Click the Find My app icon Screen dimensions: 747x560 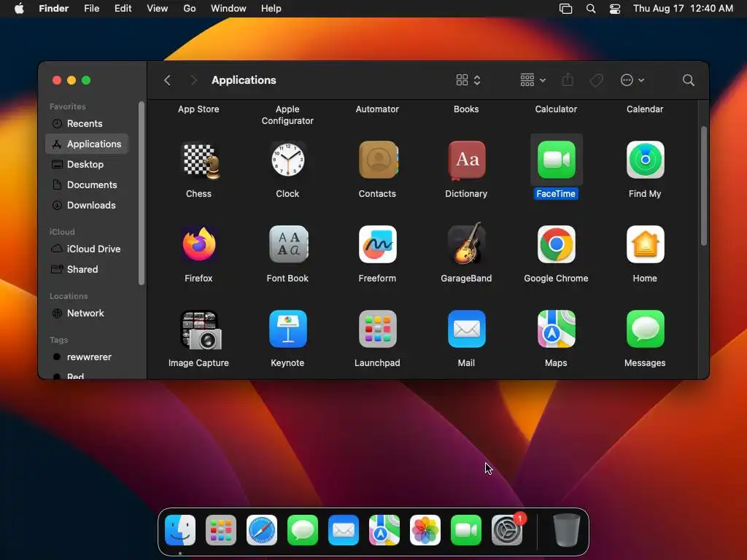[645, 160]
